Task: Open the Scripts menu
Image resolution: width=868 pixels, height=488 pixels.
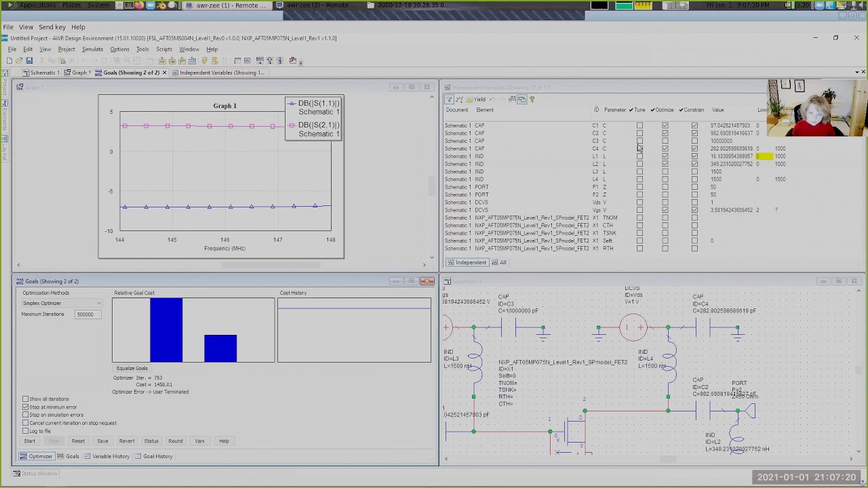Action: click(x=164, y=49)
